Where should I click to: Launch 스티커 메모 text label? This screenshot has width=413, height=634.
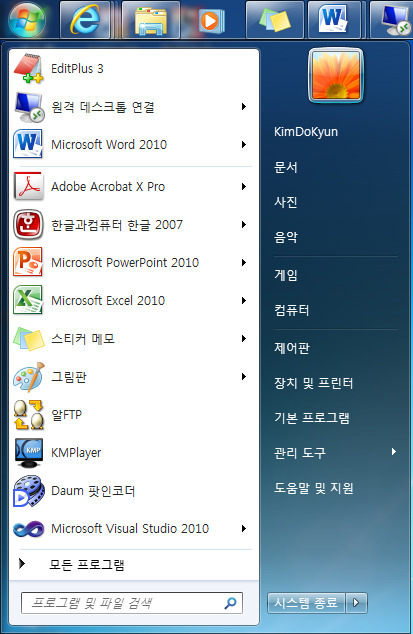(83, 338)
